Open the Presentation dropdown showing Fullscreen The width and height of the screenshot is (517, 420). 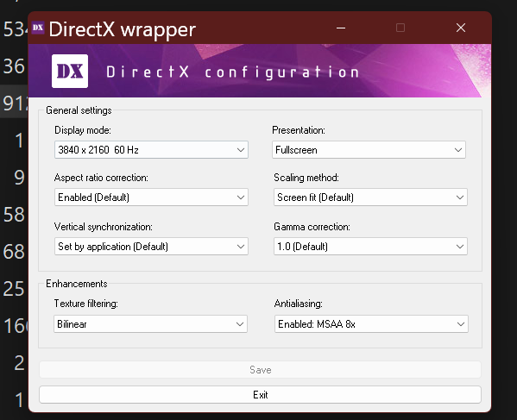point(369,150)
